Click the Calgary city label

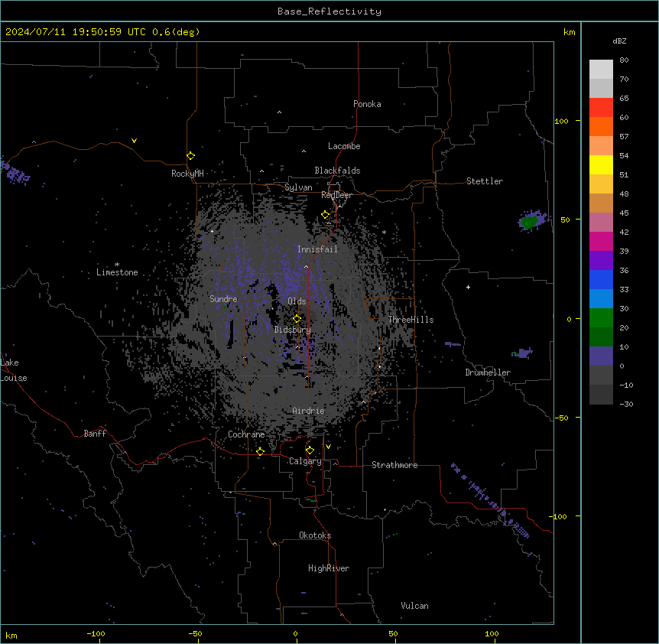(305, 461)
